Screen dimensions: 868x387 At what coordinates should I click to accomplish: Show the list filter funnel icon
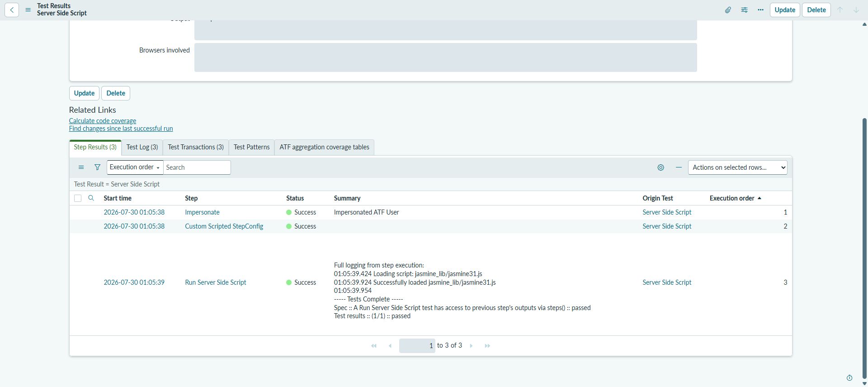pos(97,167)
